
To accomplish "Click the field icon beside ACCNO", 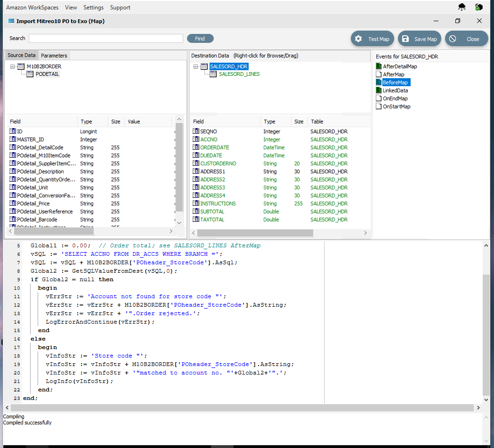I will tap(196, 139).
